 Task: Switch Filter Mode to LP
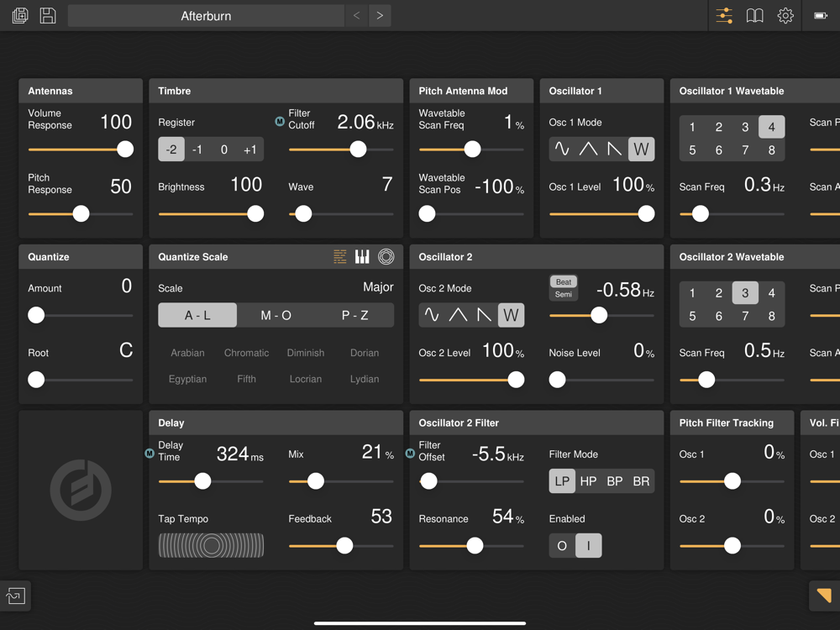point(562,481)
